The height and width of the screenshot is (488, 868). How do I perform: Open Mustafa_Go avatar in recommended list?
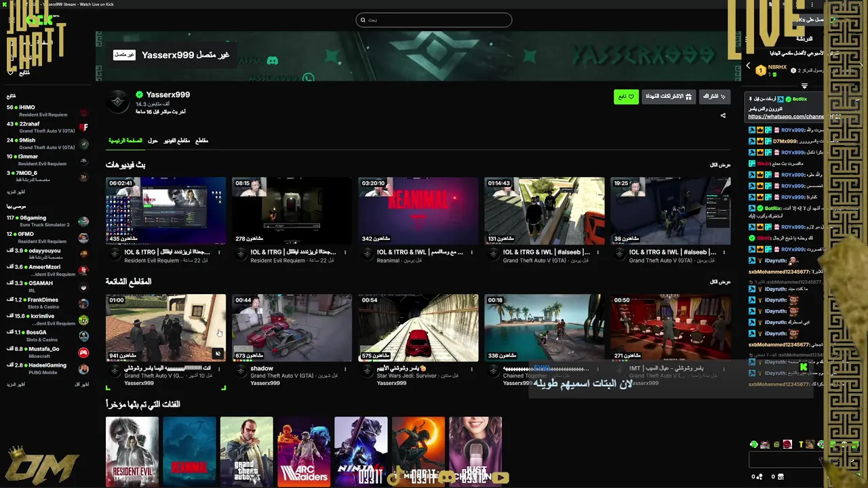tap(83, 352)
